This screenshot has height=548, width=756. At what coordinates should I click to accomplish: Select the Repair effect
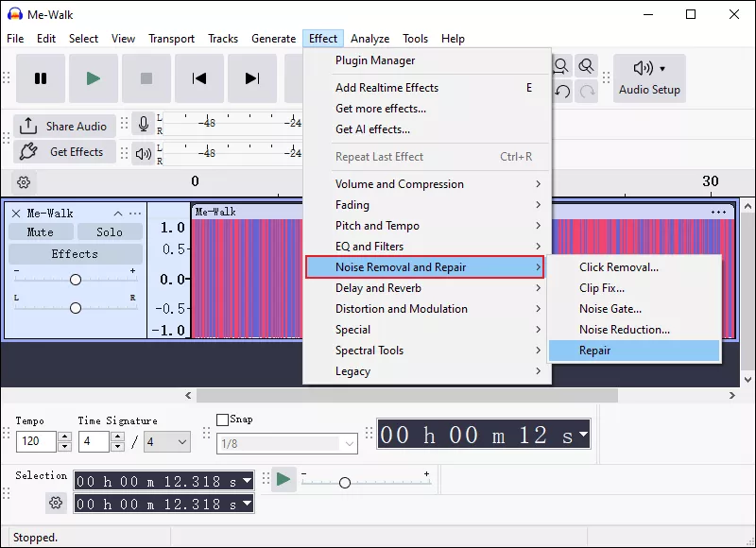pos(634,351)
